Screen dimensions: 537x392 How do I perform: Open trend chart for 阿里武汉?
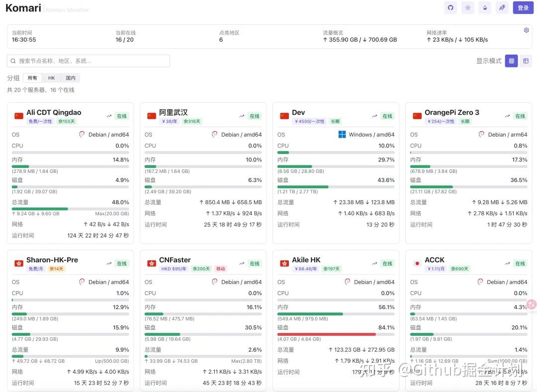[x=242, y=116]
